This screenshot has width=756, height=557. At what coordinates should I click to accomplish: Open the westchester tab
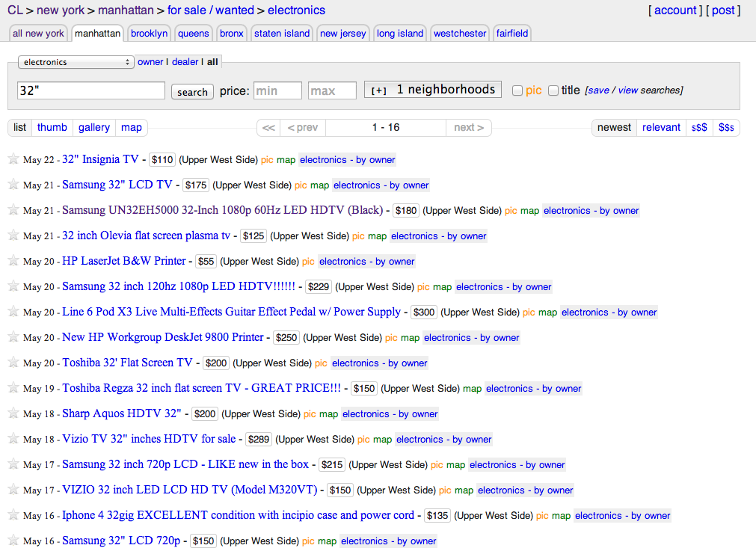[459, 34]
